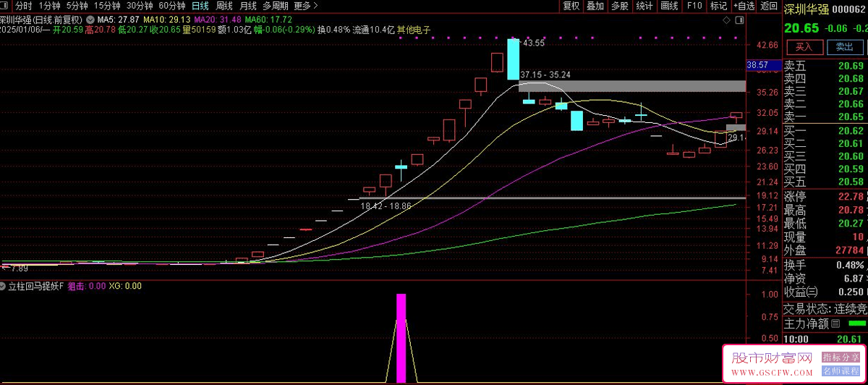The height and width of the screenshot is (385, 868).
Task: Click the 涨停 22.78 limit-up value
Action: pyautogui.click(x=851, y=197)
